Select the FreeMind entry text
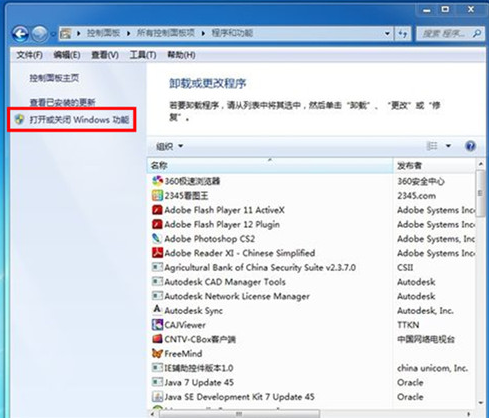The width and height of the screenshot is (489, 418). 183,353
